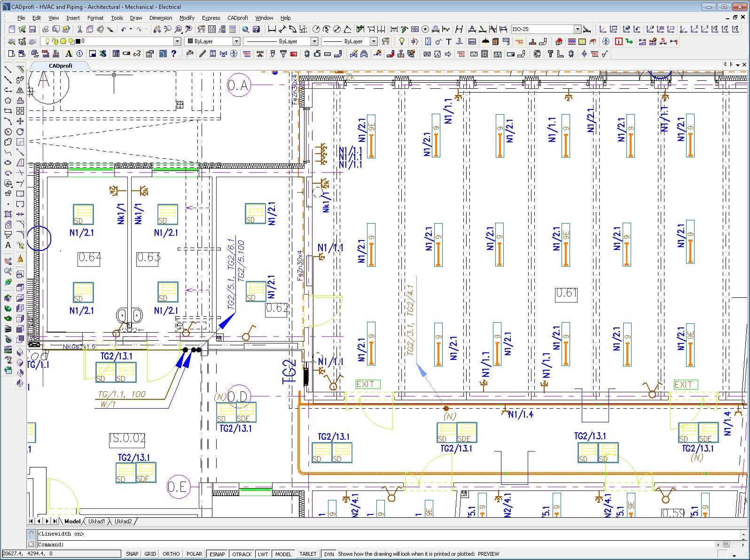Switch to the Układ1 layout tab
Image resolution: width=750 pixels, height=560 pixels.
(96, 521)
